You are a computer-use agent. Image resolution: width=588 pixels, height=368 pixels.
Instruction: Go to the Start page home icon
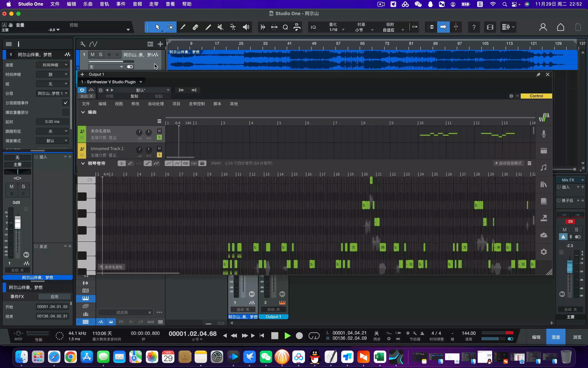(x=560, y=27)
